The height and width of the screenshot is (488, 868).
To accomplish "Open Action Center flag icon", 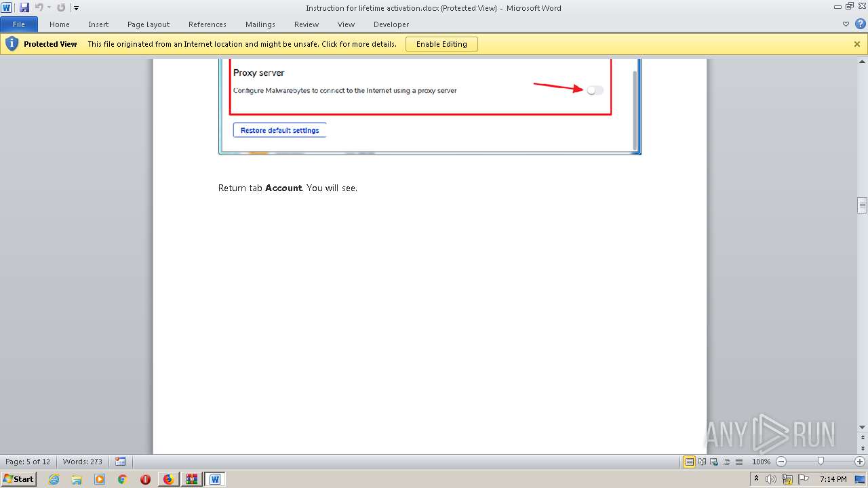I will [x=804, y=479].
